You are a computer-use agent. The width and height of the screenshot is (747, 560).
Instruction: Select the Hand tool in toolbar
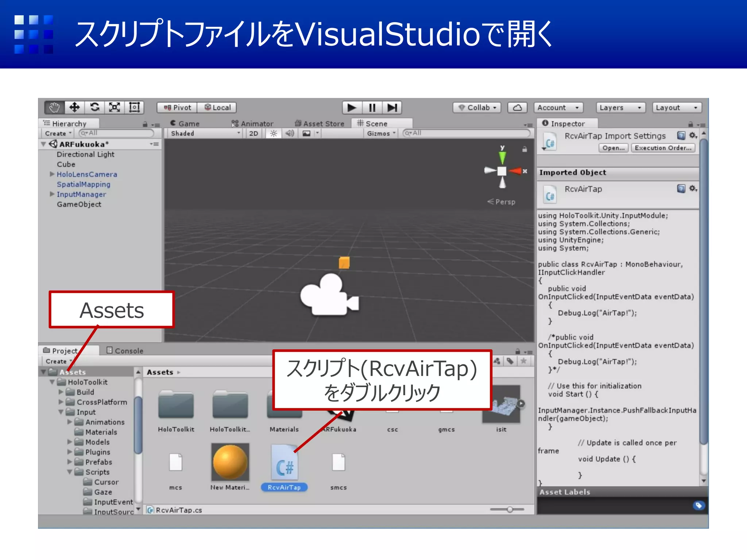coord(55,107)
